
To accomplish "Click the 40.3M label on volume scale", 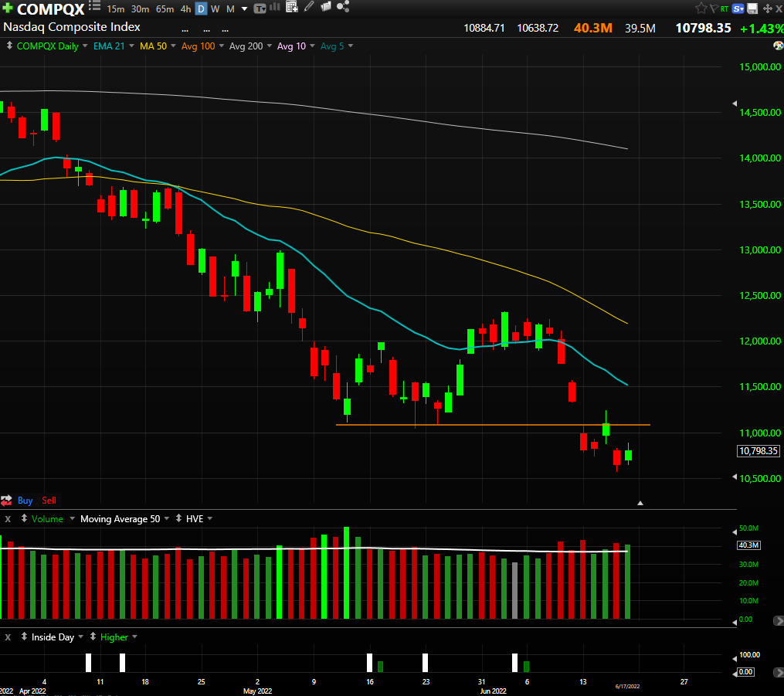I will point(749,545).
